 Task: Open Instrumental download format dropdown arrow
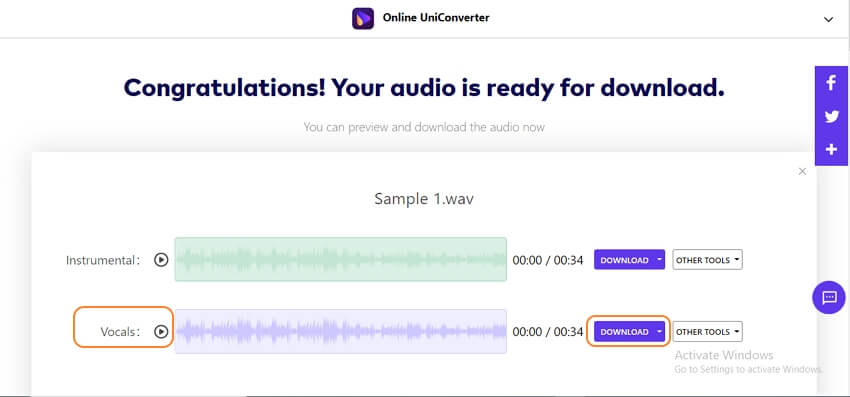coord(659,260)
